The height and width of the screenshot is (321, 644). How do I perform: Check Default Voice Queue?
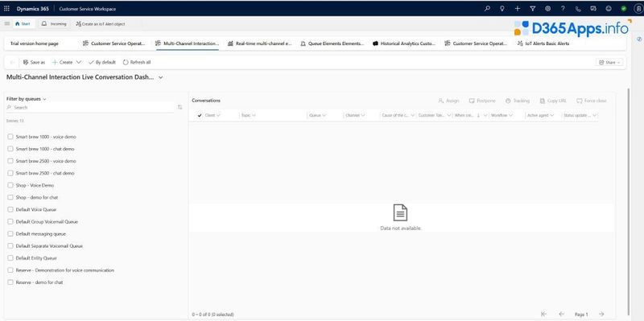tap(10, 209)
